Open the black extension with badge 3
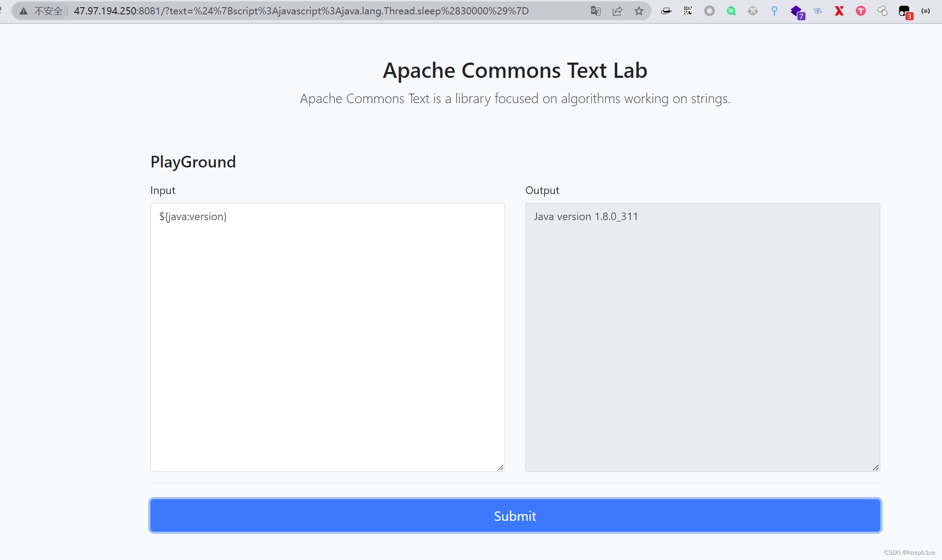Image resolution: width=942 pixels, height=560 pixels. tap(904, 11)
